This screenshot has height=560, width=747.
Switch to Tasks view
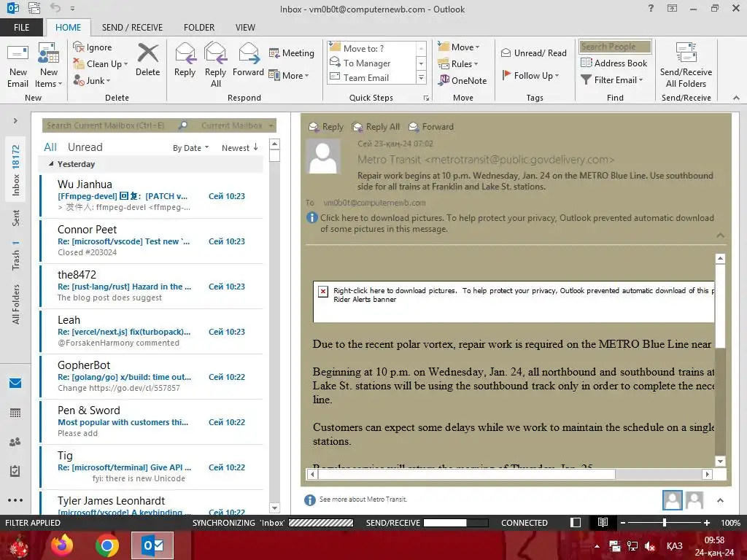15,471
